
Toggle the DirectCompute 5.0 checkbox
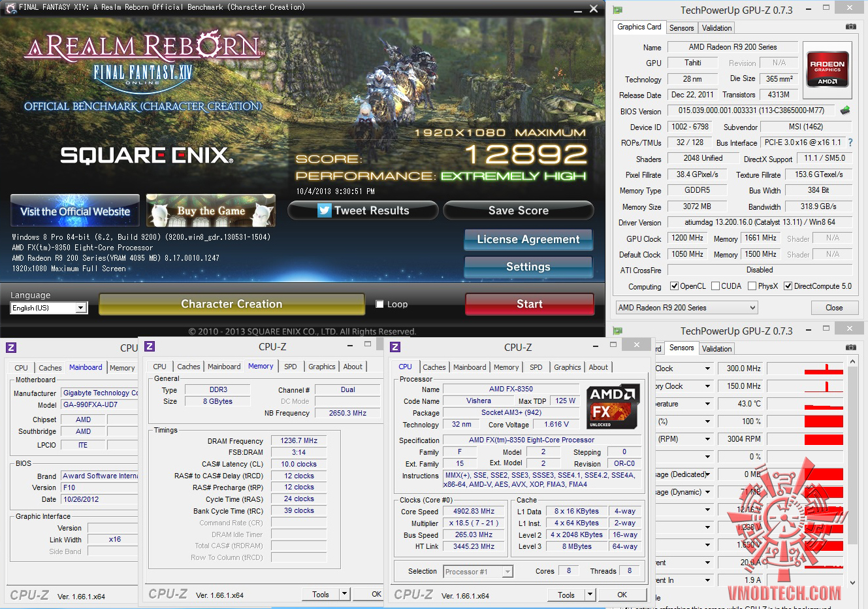click(788, 286)
